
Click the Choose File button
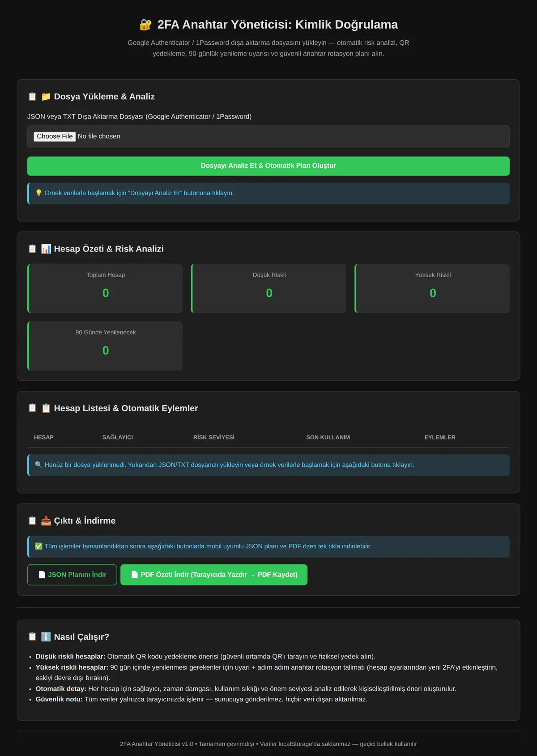(55, 137)
